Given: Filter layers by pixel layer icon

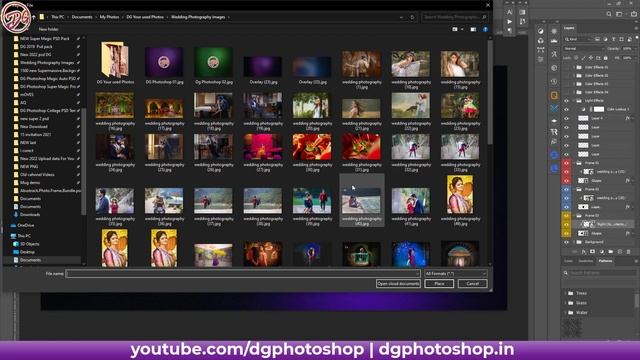Looking at the screenshot, I should click(x=597, y=39).
